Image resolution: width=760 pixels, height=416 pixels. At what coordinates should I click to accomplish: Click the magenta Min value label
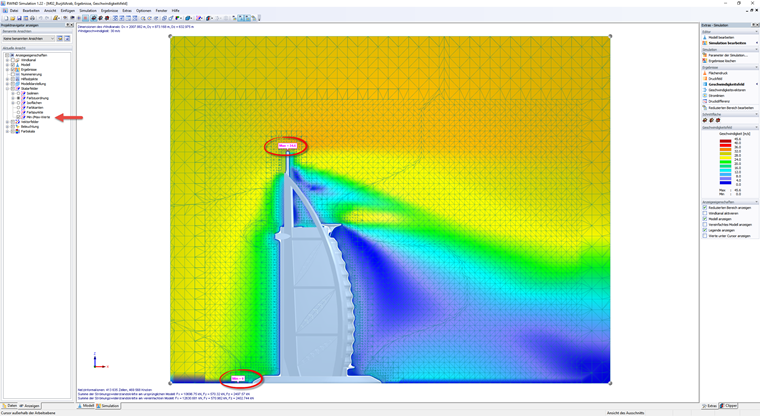click(x=238, y=378)
